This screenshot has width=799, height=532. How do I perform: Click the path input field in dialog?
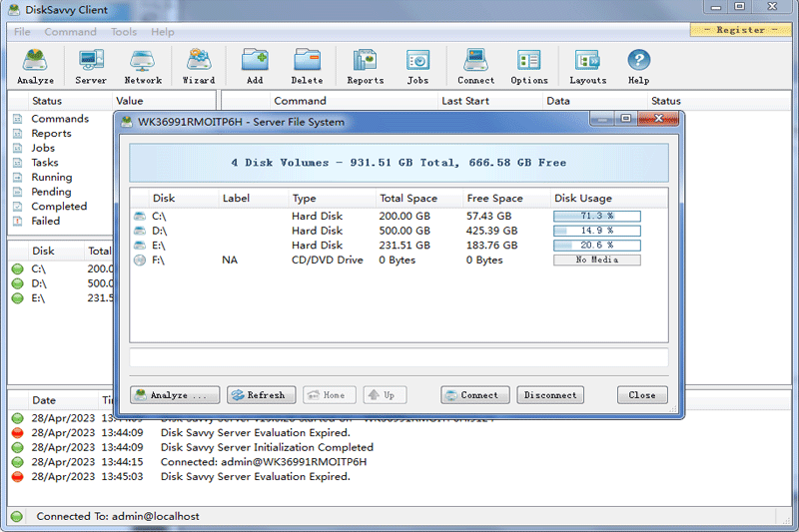click(x=399, y=357)
